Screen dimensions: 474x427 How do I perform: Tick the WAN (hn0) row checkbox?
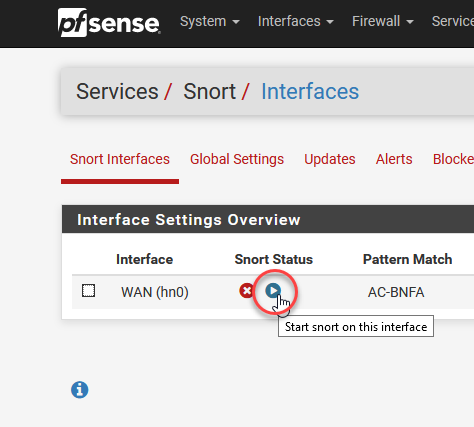click(88, 291)
